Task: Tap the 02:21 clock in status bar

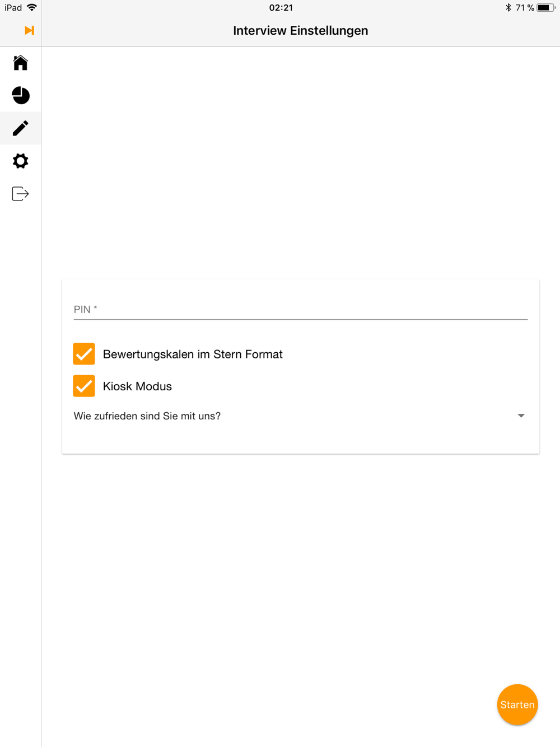Action: pos(281,8)
